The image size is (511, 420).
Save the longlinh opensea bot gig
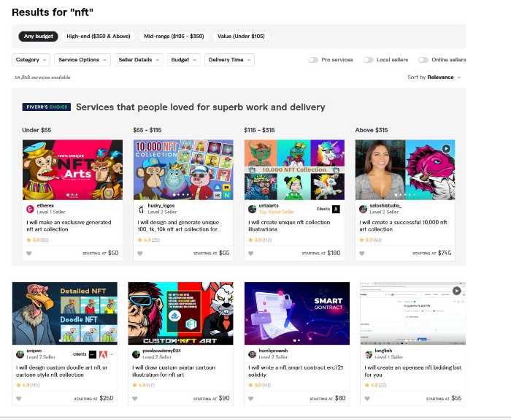click(367, 399)
